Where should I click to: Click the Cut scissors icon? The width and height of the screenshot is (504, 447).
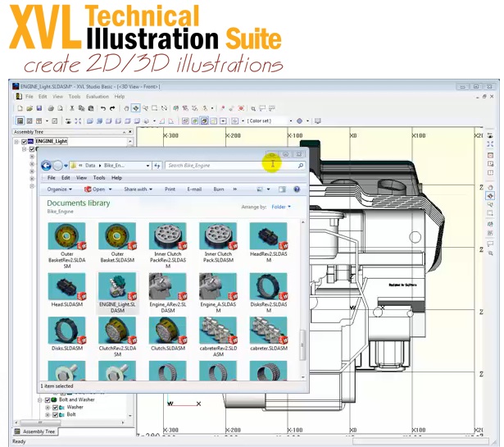pyautogui.click(x=72, y=109)
